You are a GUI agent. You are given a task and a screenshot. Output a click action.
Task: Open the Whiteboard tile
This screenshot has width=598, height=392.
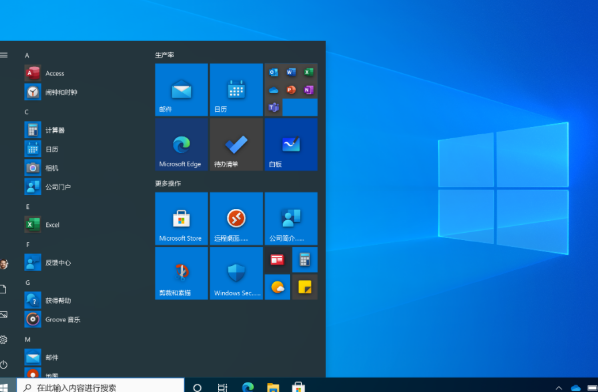pyautogui.click(x=291, y=144)
